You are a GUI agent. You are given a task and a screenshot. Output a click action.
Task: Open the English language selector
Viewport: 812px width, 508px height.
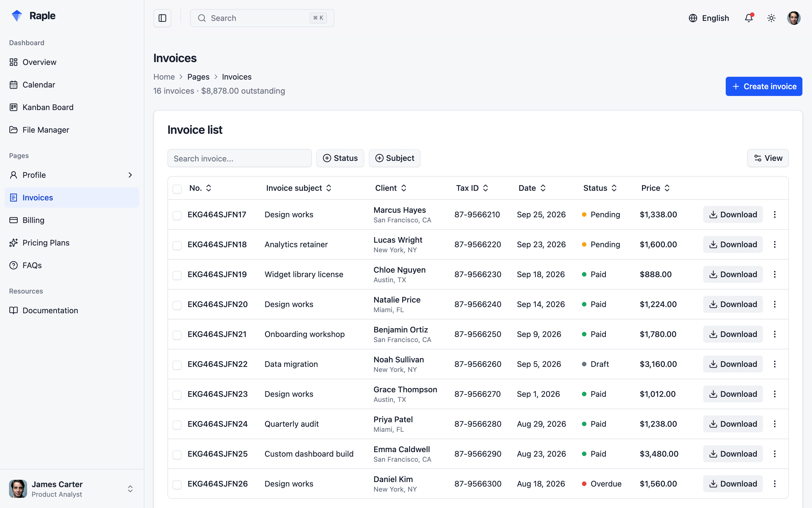[709, 18]
